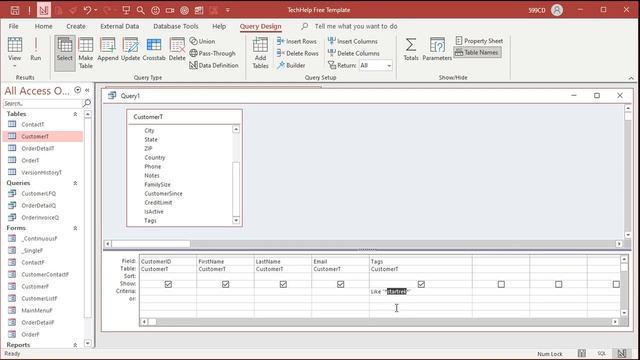The image size is (640, 360).
Task: Run the query with Run icon
Action: click(x=36, y=50)
